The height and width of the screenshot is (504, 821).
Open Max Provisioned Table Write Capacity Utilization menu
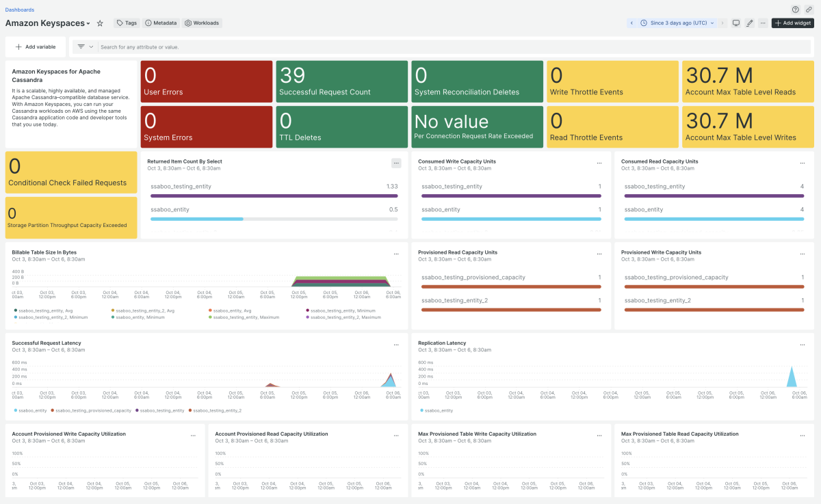tap(599, 435)
